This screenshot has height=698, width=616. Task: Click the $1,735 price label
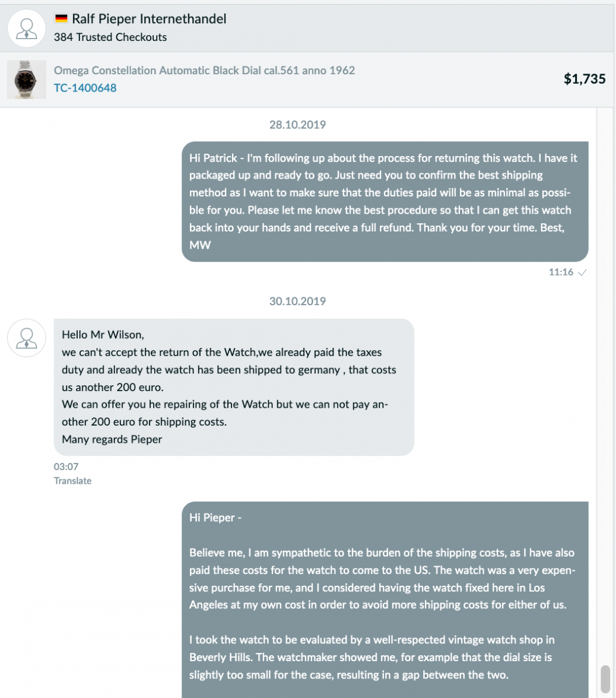click(x=585, y=79)
